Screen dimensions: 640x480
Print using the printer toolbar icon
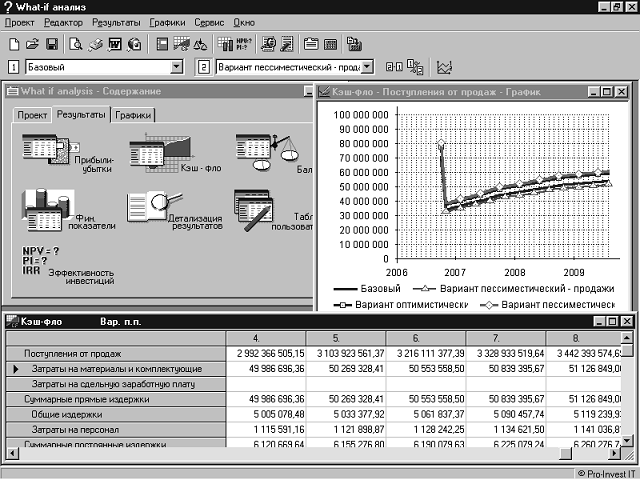(95, 44)
